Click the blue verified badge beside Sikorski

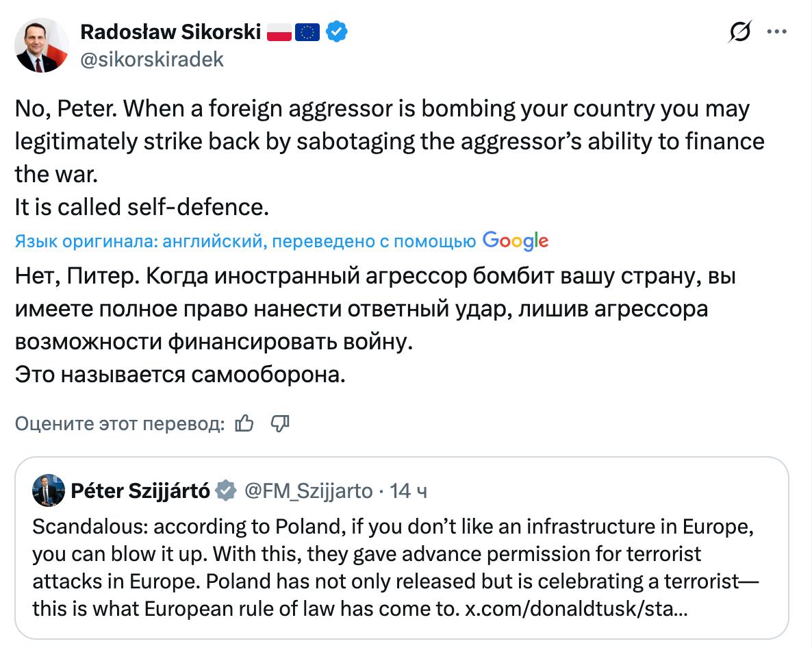tap(336, 32)
